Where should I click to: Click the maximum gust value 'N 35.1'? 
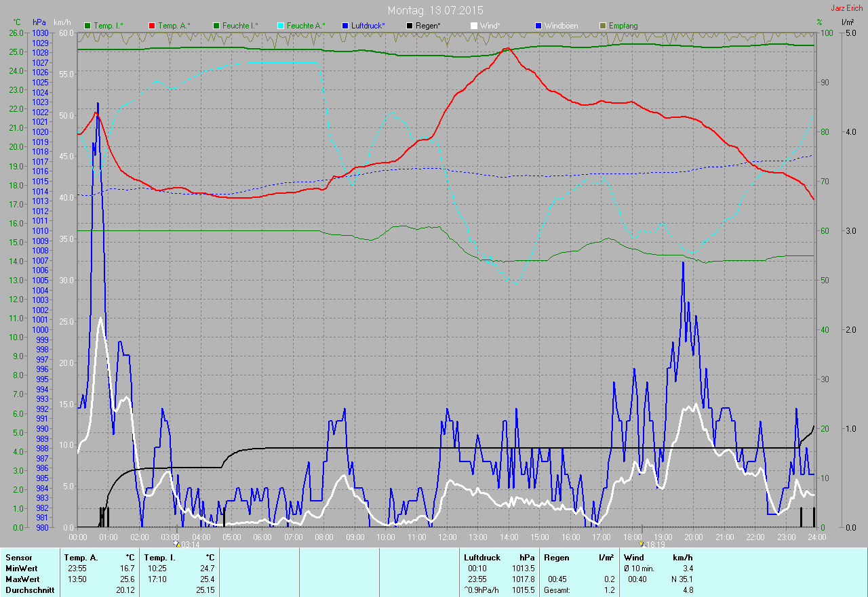click(682, 579)
